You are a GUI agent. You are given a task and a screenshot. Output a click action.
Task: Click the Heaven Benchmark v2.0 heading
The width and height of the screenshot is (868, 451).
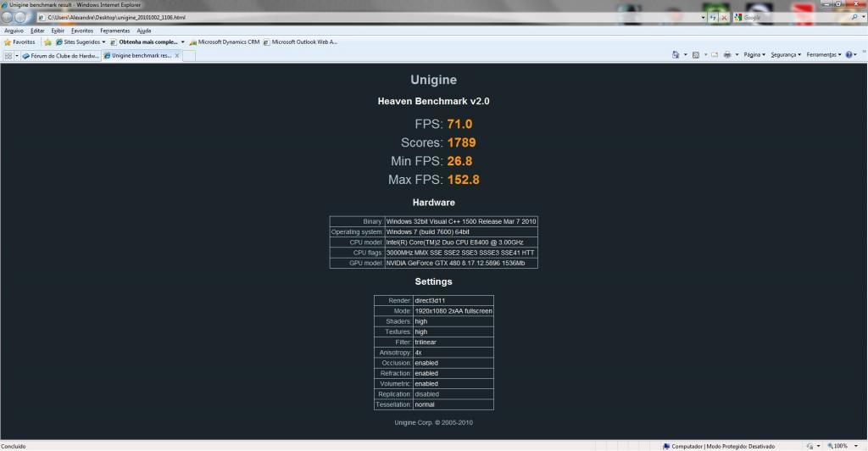click(433, 101)
